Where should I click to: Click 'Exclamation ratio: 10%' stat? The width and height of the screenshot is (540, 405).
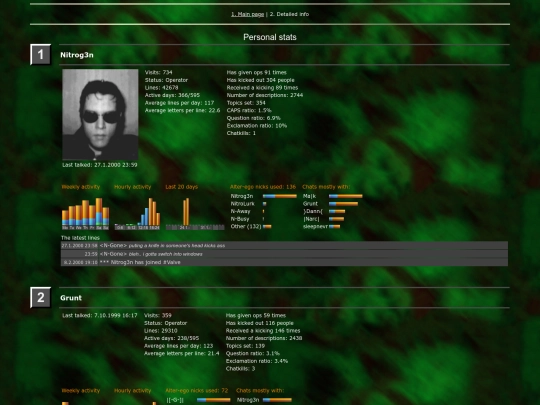point(257,125)
